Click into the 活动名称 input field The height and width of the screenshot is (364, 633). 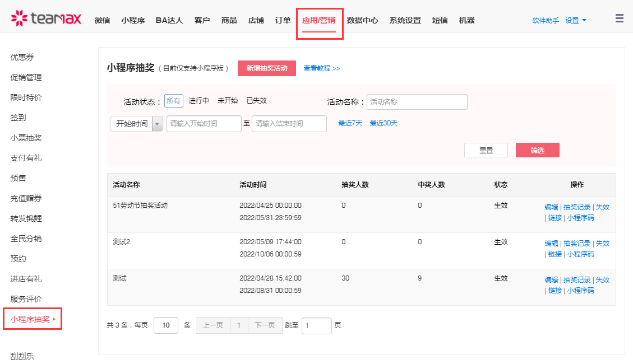417,102
